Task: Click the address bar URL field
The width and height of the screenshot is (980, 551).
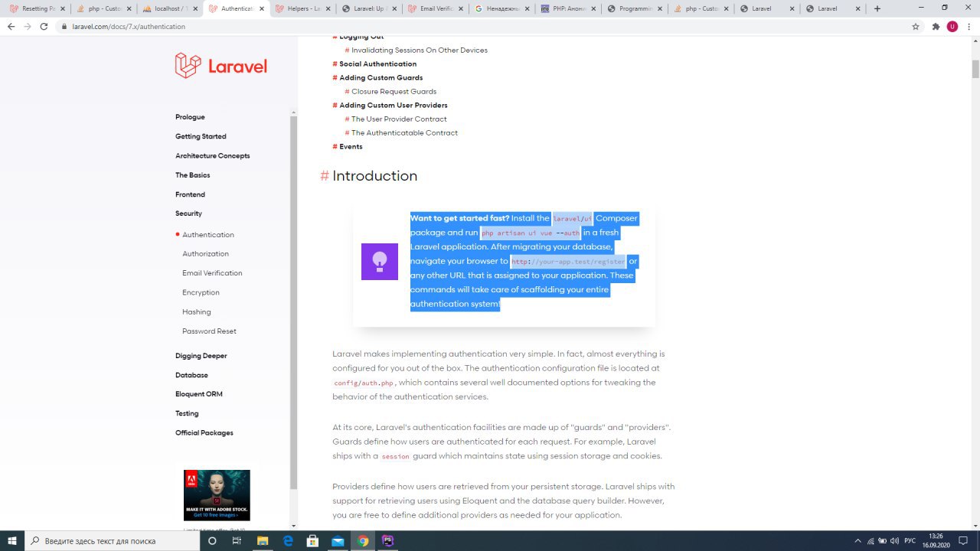Action: point(482,26)
